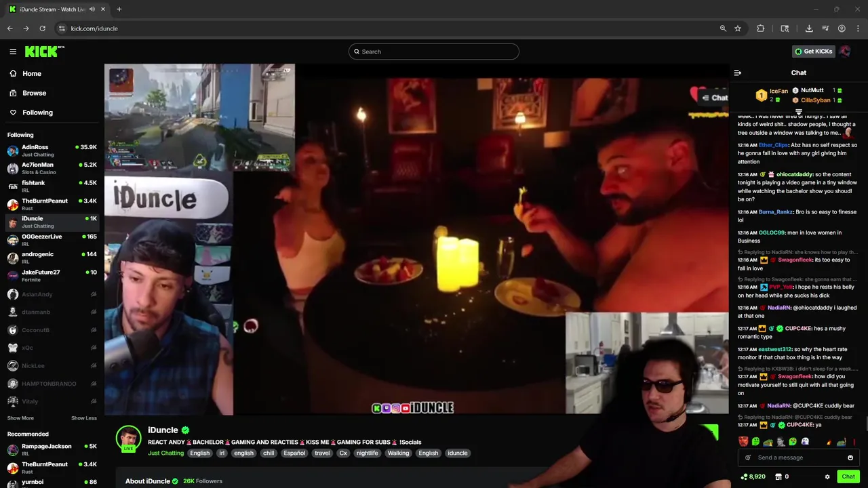The height and width of the screenshot is (488, 868).
Task: Click IceFan in gift leaderboard
Action: click(x=778, y=91)
